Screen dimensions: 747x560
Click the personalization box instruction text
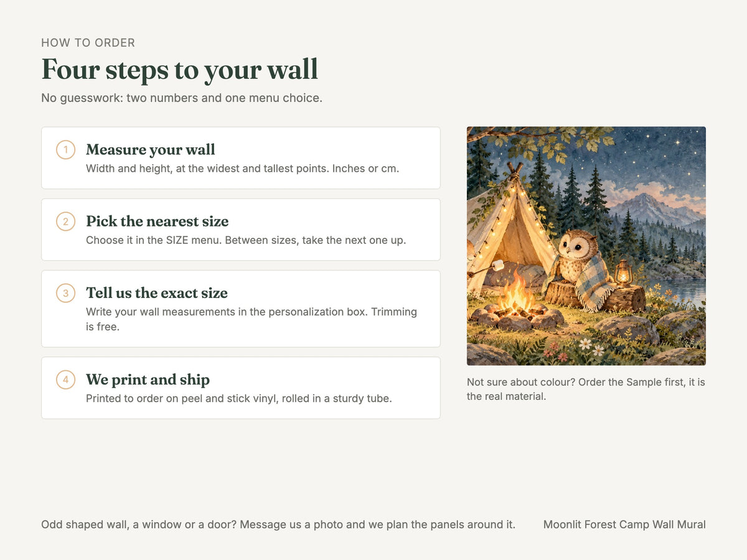pyautogui.click(x=251, y=319)
